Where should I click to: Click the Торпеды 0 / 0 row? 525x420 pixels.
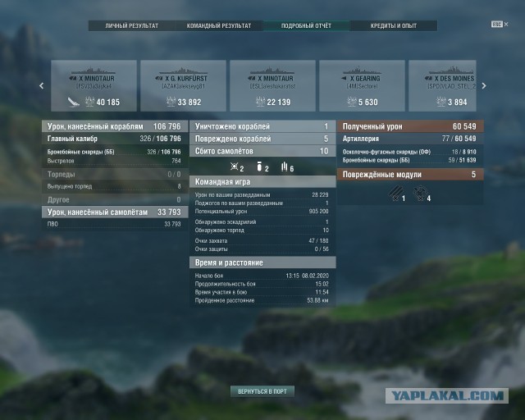click(115, 175)
